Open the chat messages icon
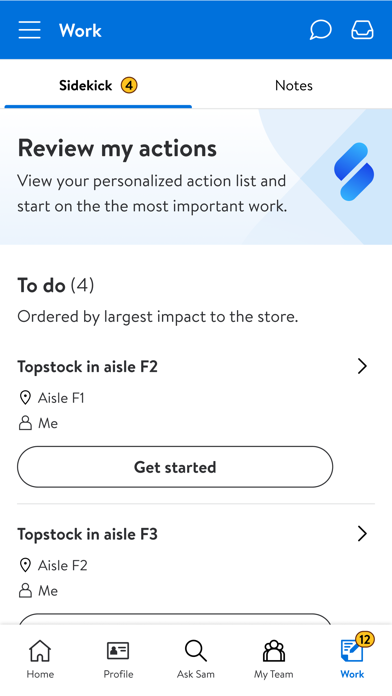The width and height of the screenshot is (392, 696). tap(320, 30)
